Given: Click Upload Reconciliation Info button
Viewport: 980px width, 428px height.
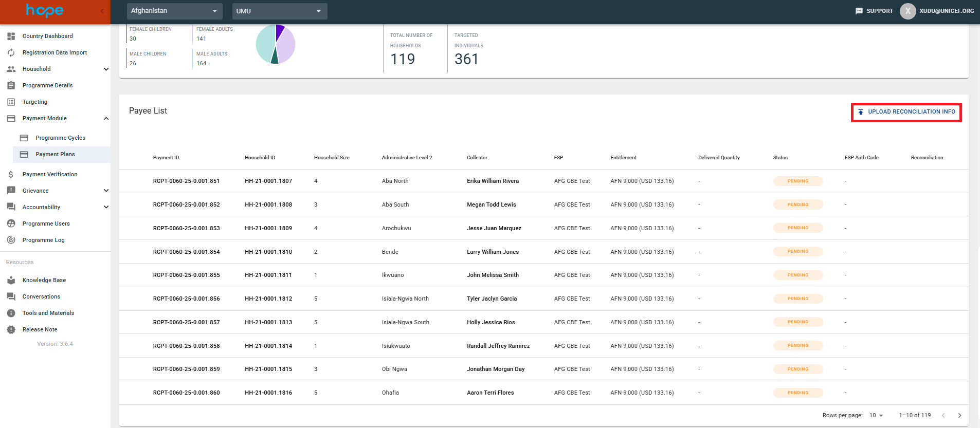Looking at the screenshot, I should [x=906, y=111].
